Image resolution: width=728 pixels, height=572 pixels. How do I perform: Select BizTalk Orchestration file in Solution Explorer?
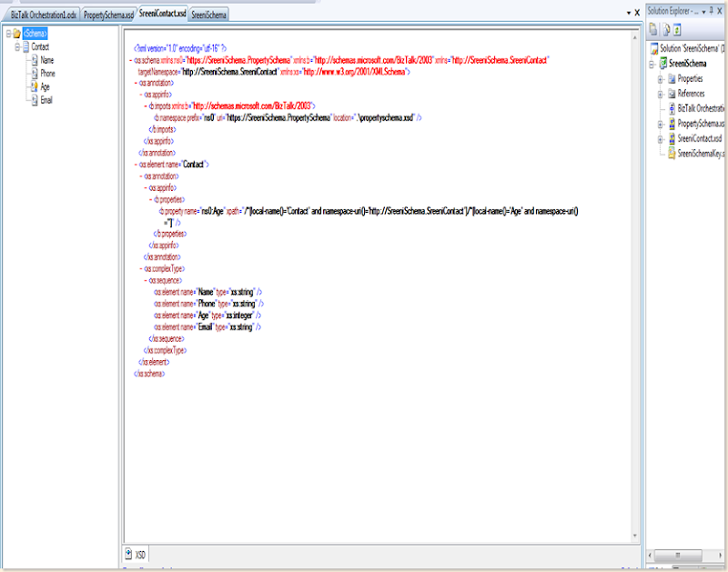[x=701, y=108]
